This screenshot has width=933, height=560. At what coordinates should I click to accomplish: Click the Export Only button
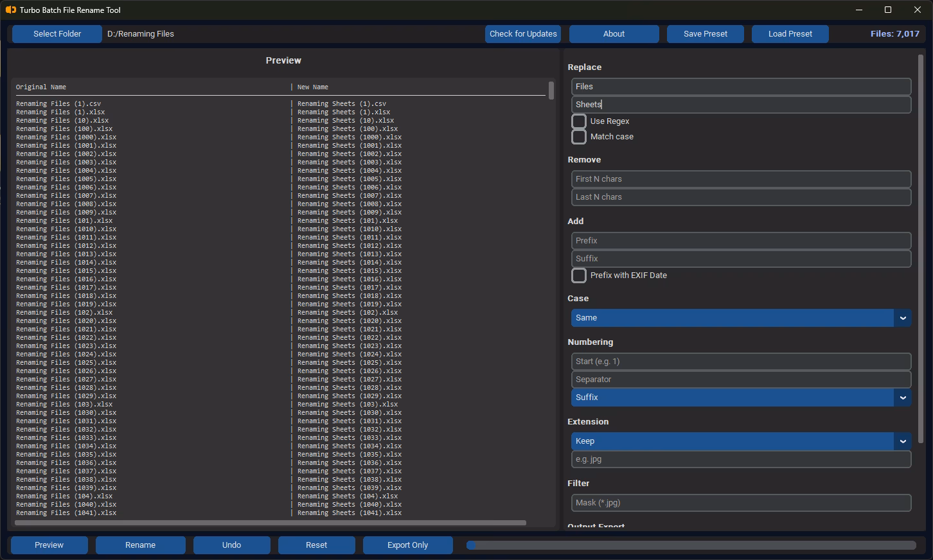tap(408, 545)
